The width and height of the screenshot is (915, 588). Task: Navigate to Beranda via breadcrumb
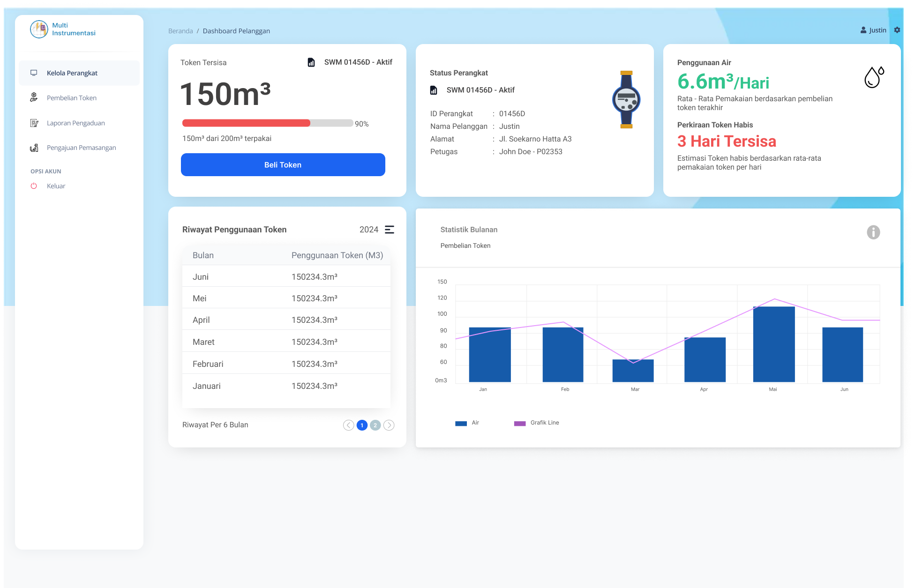click(180, 31)
